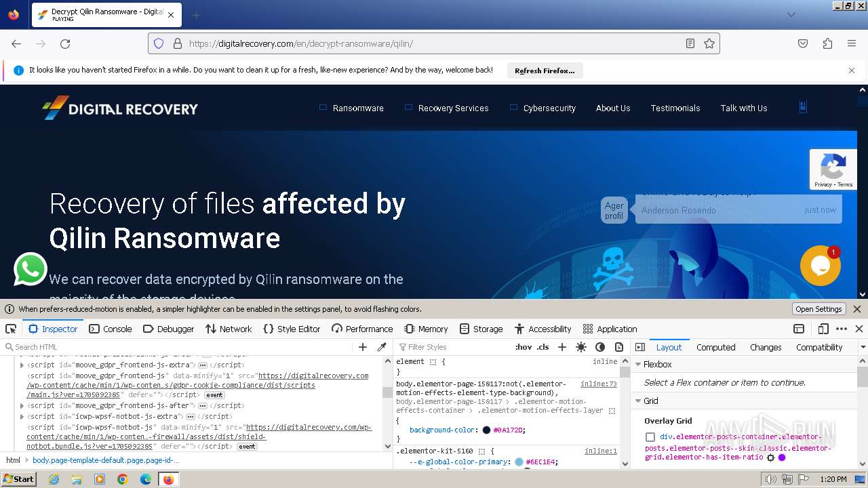Image resolution: width=868 pixels, height=488 pixels.
Task: Open WhatsApp chat floating icon
Action: [30, 270]
